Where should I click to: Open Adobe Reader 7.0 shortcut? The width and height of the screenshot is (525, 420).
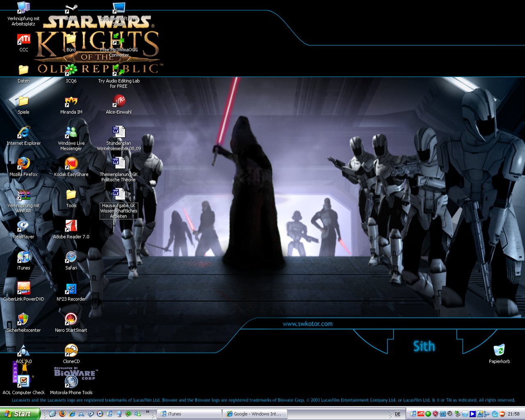click(71, 226)
